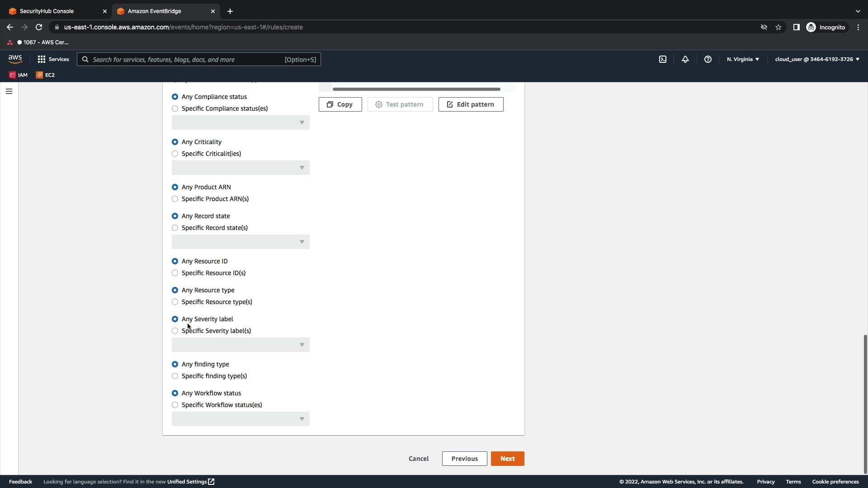Select Specific Severity label(s) radio
Screen dimensions: 868x488
[175, 331]
